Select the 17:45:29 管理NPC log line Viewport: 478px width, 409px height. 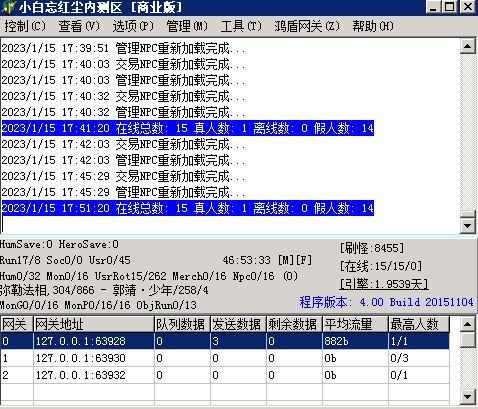[x=123, y=192]
